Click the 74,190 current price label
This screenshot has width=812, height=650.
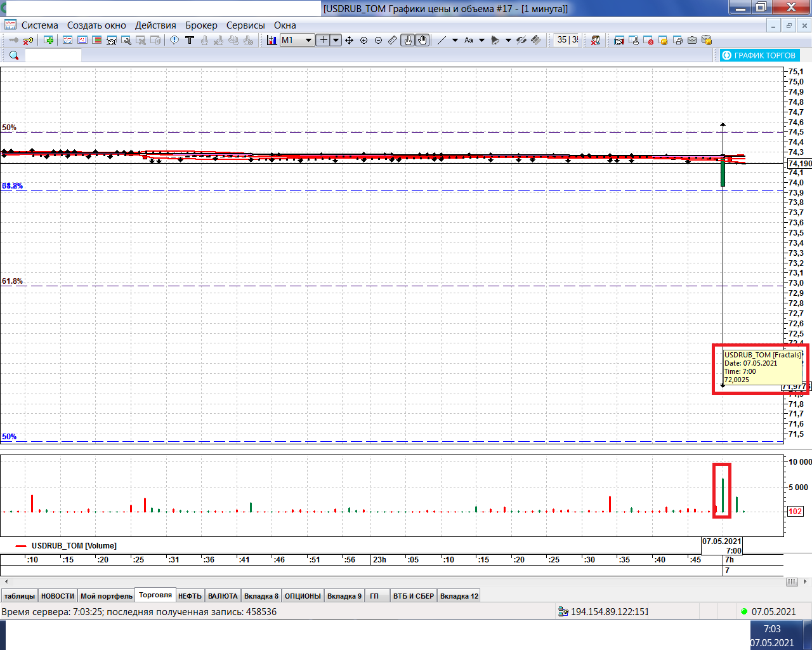799,164
